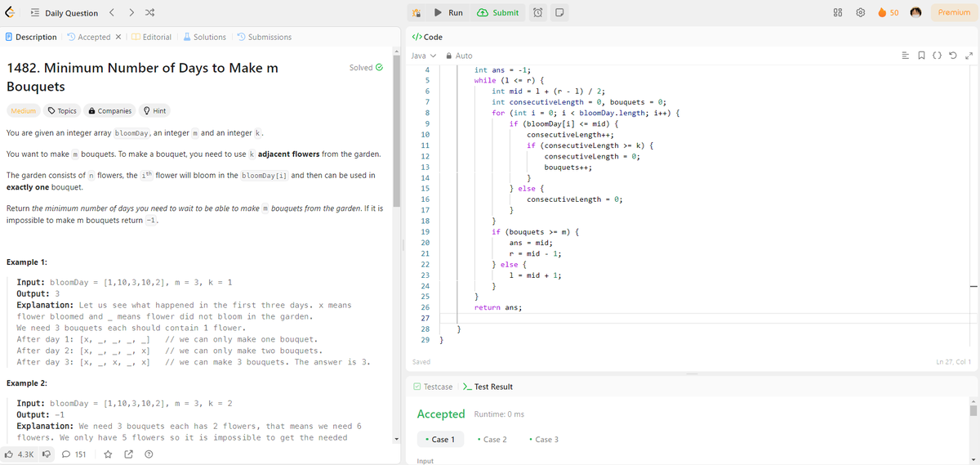Open the timer alarm clock icon
The height and width of the screenshot is (465, 980).
click(539, 13)
